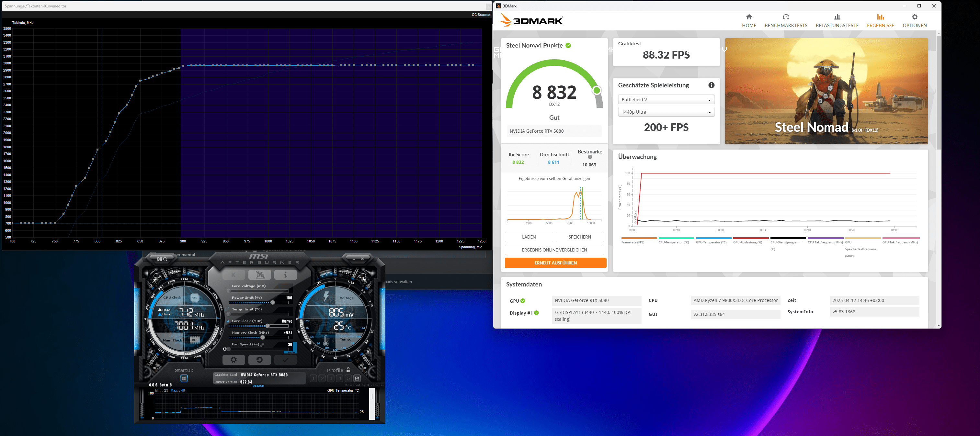Click curve point at 900 mV
This screenshot has height=436, width=980.
(183, 66)
